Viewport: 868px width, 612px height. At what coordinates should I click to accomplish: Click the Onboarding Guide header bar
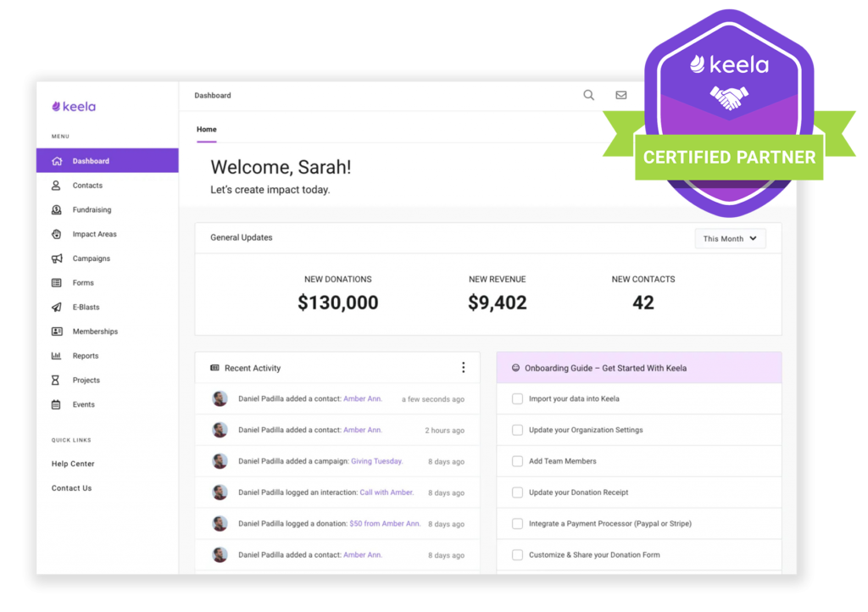tap(639, 367)
